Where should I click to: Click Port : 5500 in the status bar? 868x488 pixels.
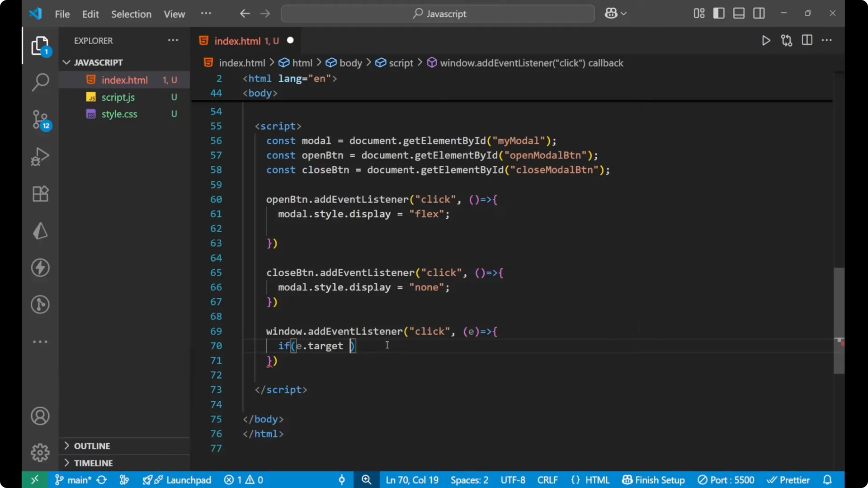(726, 480)
